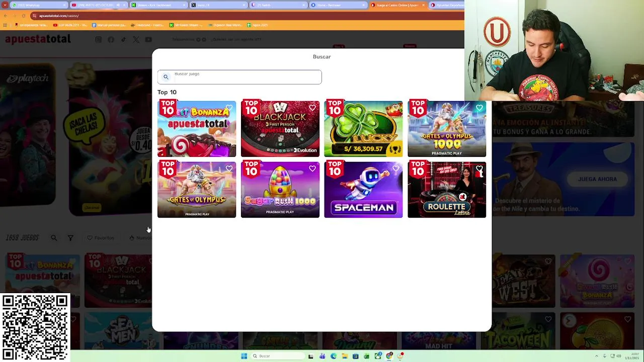Open YouTube icon in site header
The width and height of the screenshot is (644, 362).
pyautogui.click(x=148, y=39)
